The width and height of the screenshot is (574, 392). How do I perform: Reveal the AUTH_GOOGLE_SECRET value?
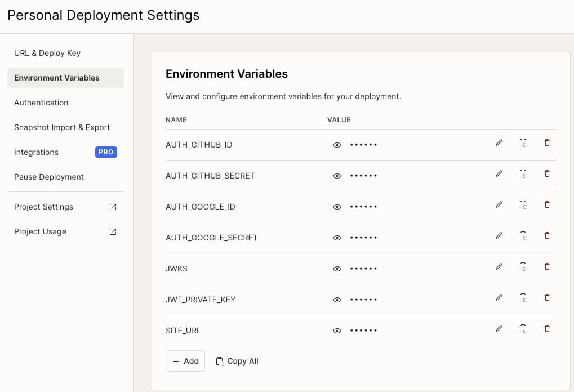coord(337,238)
